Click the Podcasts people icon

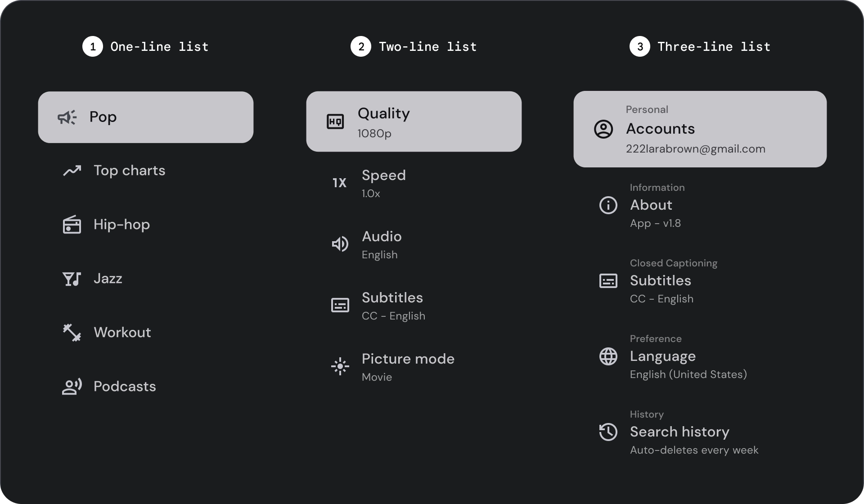72,387
